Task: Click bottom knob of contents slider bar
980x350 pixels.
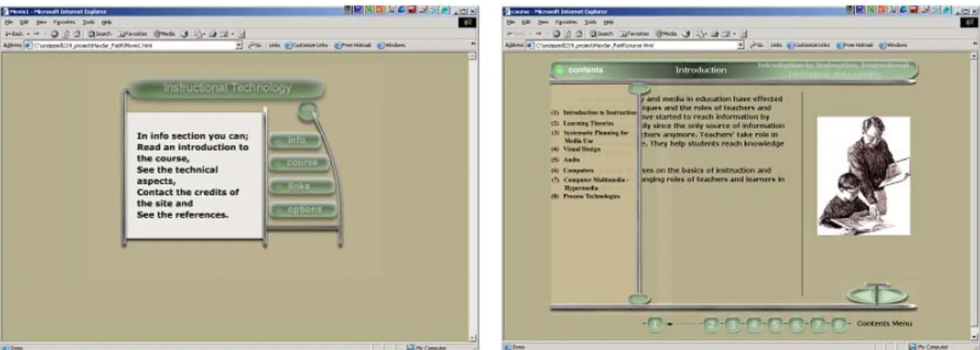Action: [639, 299]
